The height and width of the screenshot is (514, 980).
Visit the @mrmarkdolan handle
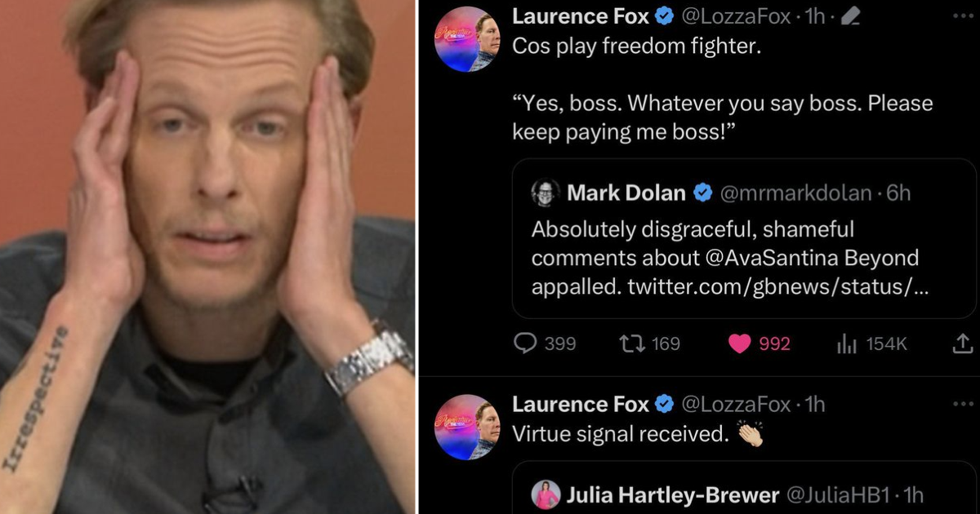pyautogui.click(x=795, y=193)
